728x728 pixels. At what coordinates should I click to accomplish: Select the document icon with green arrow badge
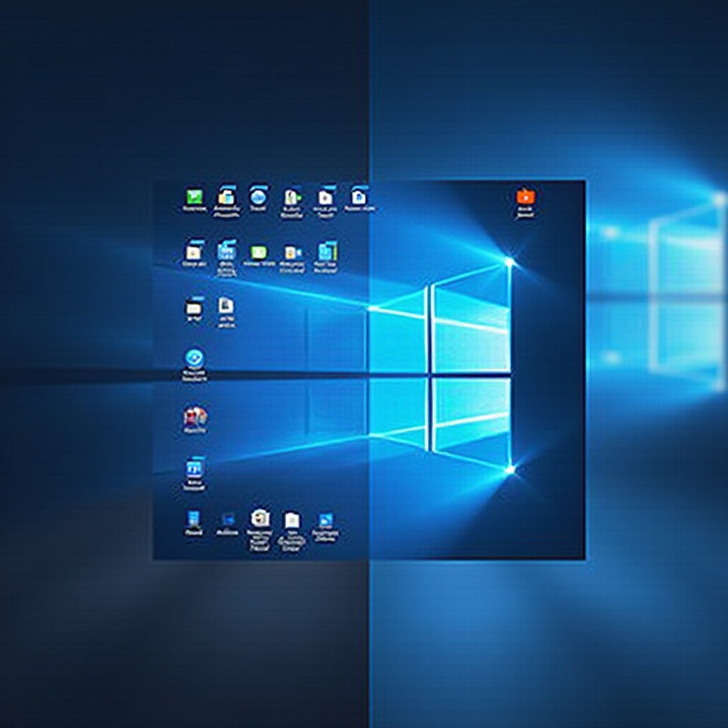(292, 198)
